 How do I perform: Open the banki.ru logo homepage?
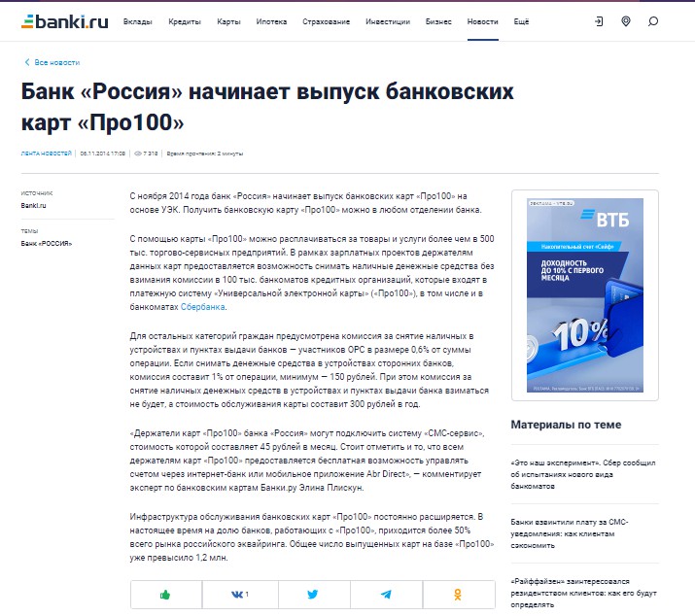click(x=65, y=21)
